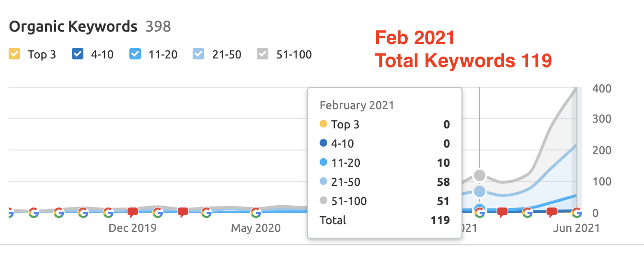Open the red note just right of the hover line

pos(502,212)
